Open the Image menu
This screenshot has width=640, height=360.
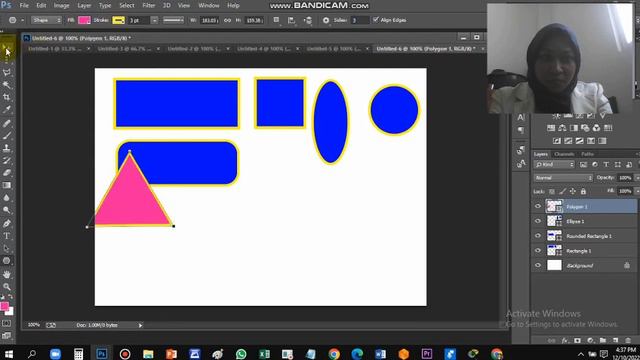pyautogui.click(x=61, y=6)
